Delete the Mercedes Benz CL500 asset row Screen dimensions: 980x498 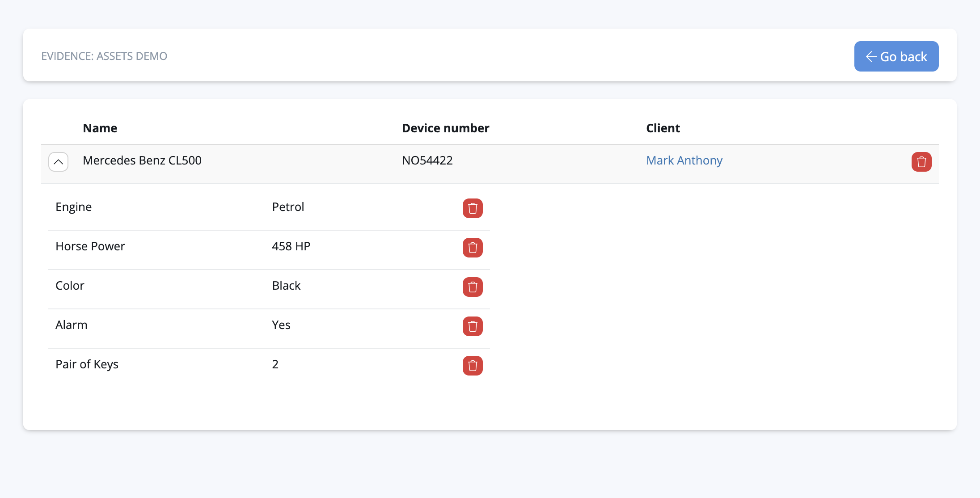tap(921, 162)
